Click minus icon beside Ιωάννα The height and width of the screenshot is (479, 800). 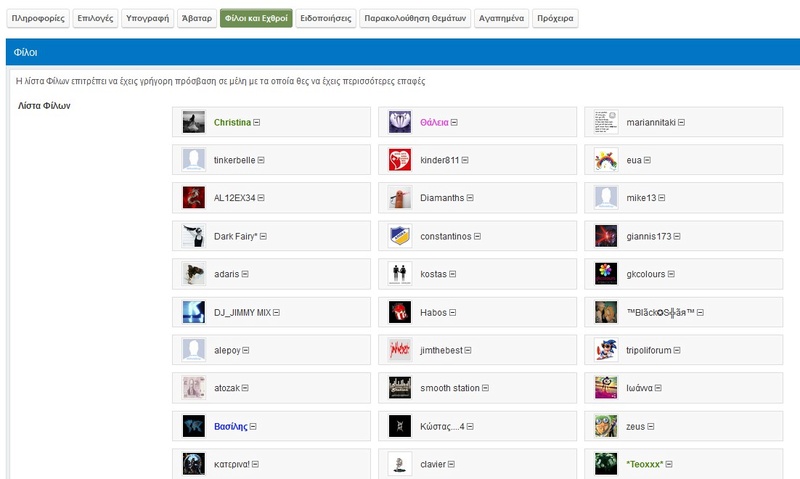(x=659, y=388)
